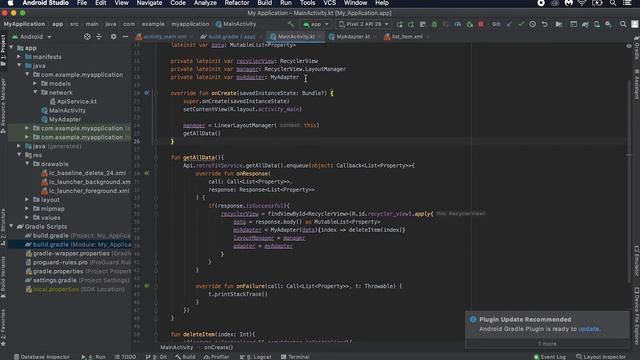Click onCreate() in editor breadcrumb bar
Viewport: 640px width, 360px height.
pyautogui.click(x=218, y=348)
